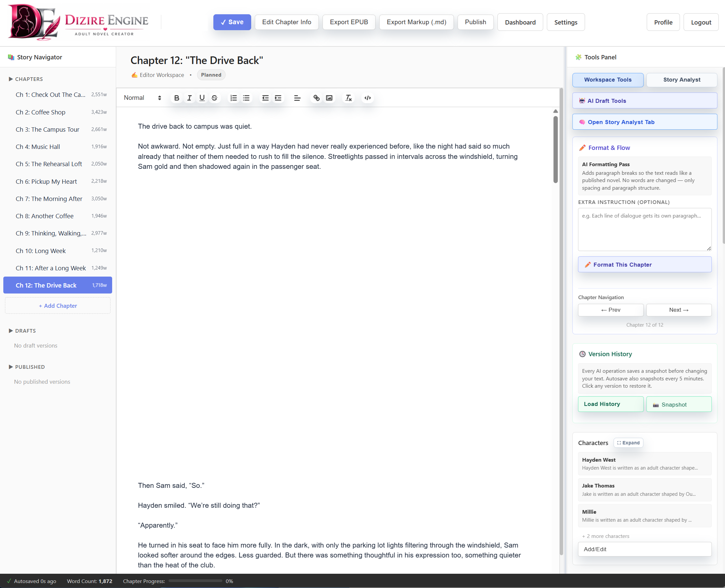Click the autosaved checkmark icon
The width and height of the screenshot is (725, 588).
click(x=9, y=581)
